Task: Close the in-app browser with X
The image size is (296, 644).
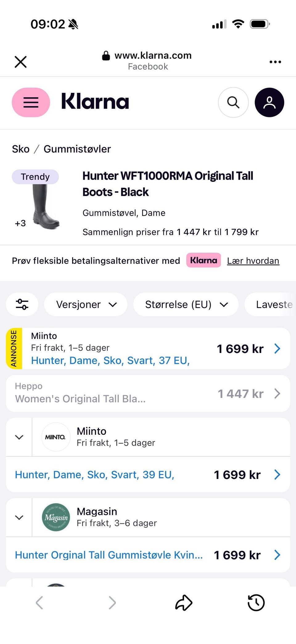Action: pos(21,62)
